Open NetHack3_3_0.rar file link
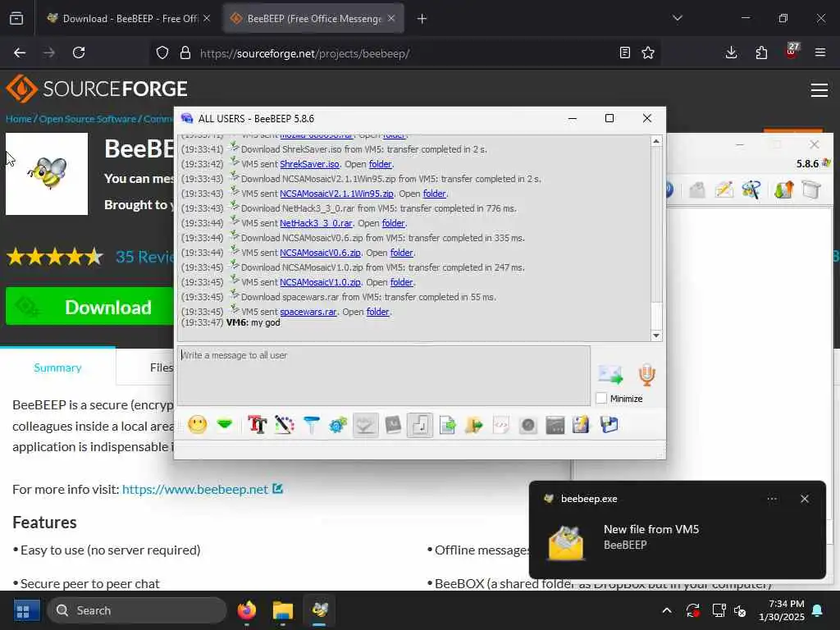 (x=316, y=223)
